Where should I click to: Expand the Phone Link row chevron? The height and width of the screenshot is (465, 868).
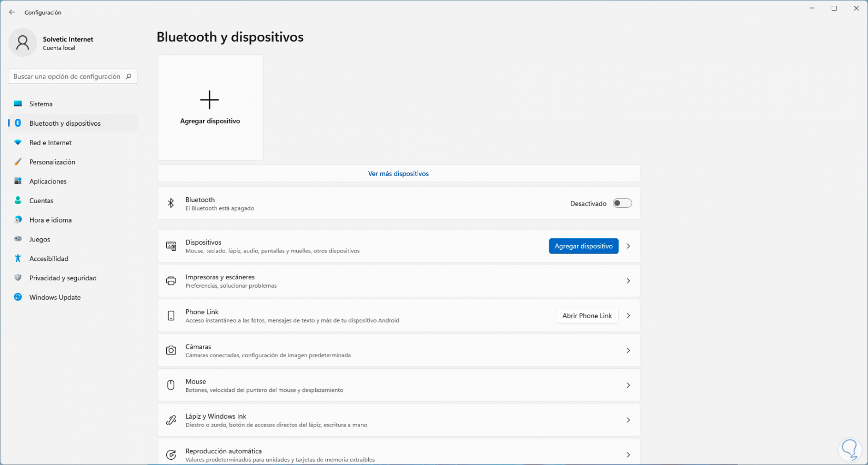[x=628, y=316]
